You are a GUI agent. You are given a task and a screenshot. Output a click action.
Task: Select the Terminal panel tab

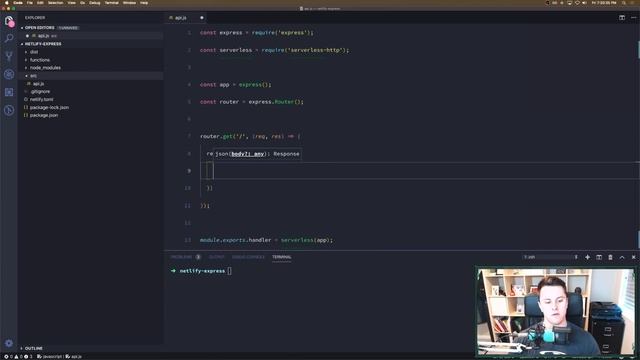(x=282, y=257)
